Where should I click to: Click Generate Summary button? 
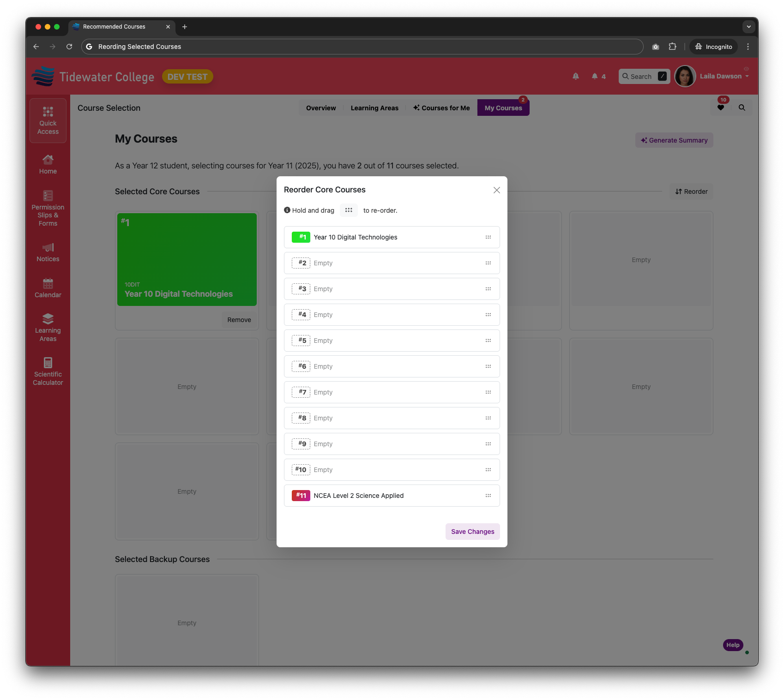click(x=674, y=140)
